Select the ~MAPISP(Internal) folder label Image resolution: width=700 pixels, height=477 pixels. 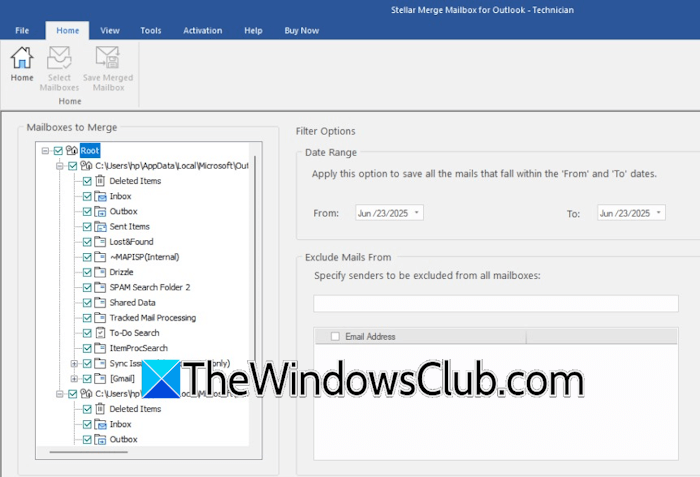(145, 257)
